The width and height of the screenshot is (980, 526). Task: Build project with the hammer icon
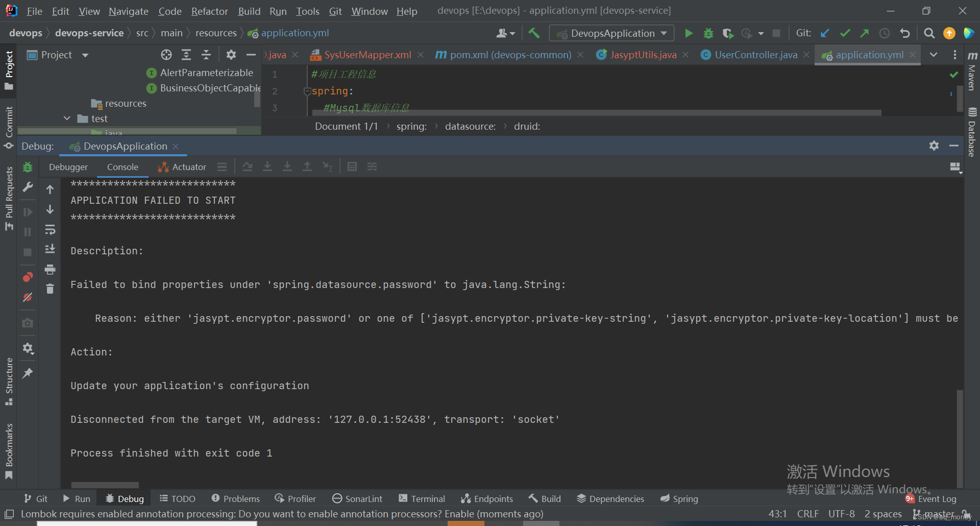pyautogui.click(x=534, y=33)
